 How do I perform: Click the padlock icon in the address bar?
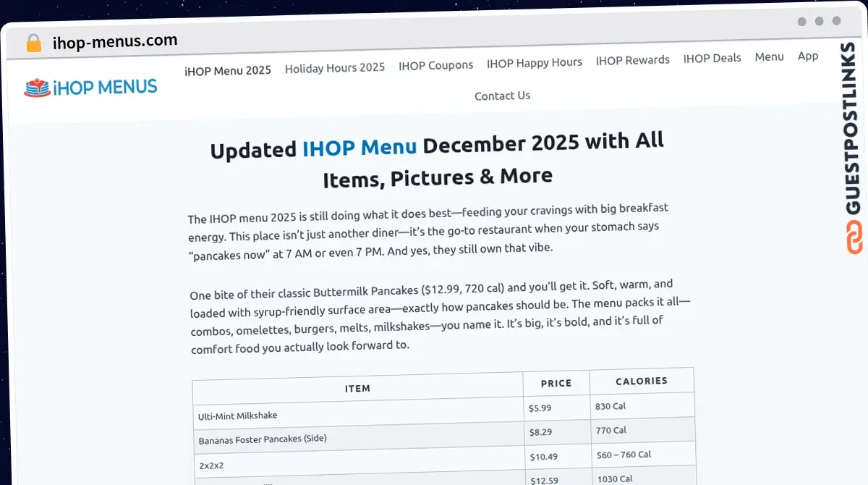click(x=32, y=43)
